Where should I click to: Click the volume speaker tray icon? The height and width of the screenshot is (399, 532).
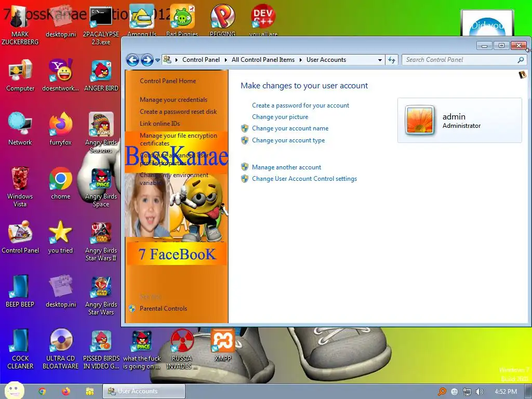pos(479,392)
